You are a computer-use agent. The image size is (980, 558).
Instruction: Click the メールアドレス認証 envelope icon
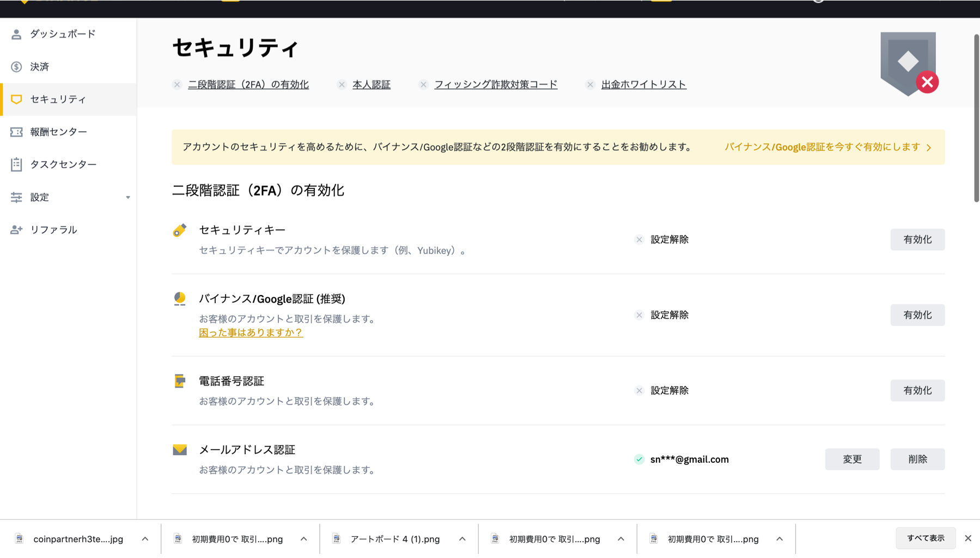tap(180, 450)
